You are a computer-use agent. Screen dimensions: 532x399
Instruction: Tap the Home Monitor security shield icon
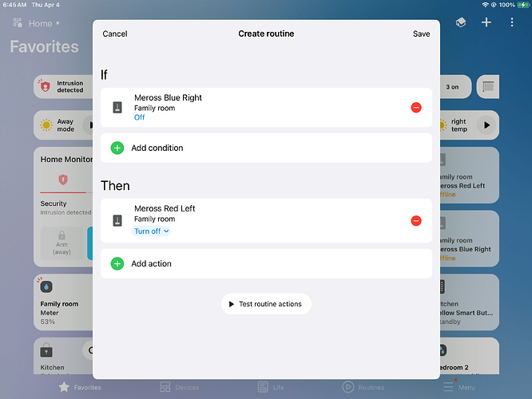[63, 180]
